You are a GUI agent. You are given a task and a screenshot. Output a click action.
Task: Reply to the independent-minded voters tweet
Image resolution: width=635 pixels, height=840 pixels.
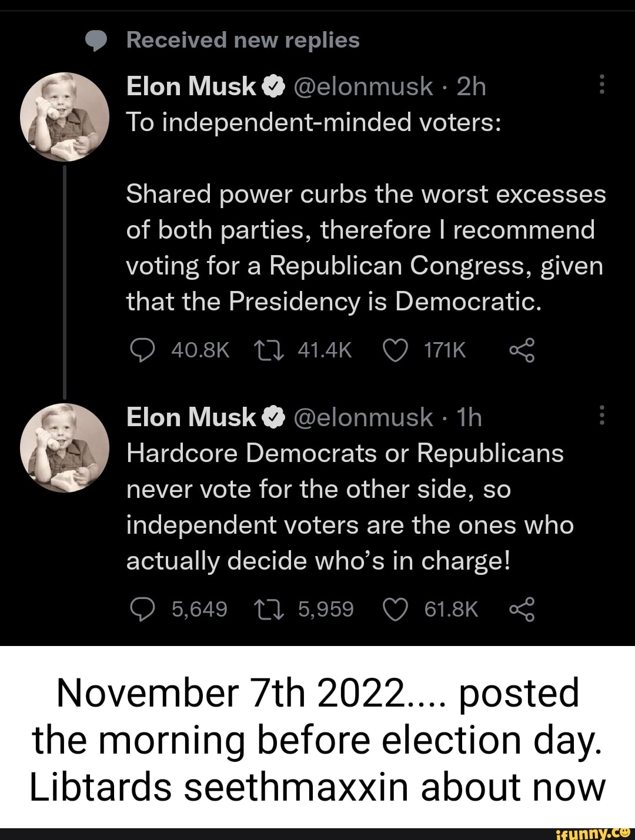click(x=141, y=351)
